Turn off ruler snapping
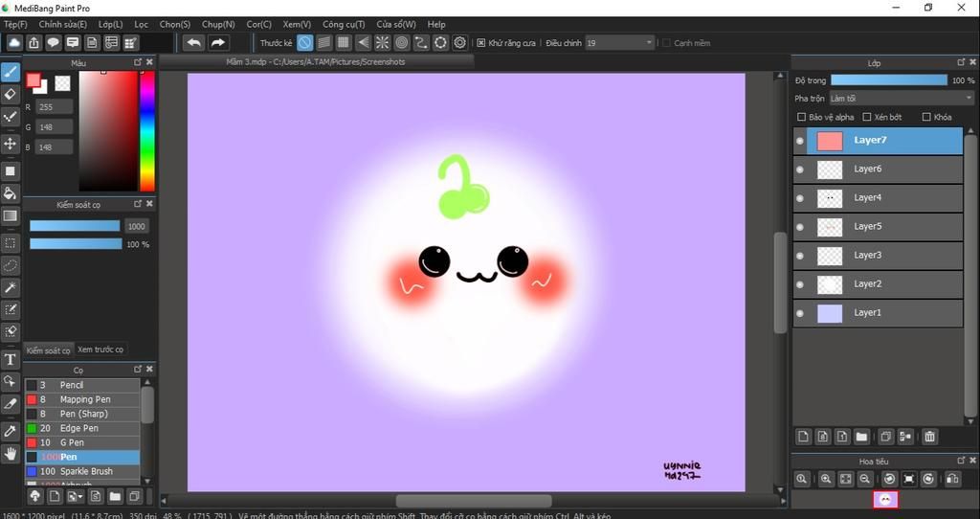 click(x=304, y=42)
